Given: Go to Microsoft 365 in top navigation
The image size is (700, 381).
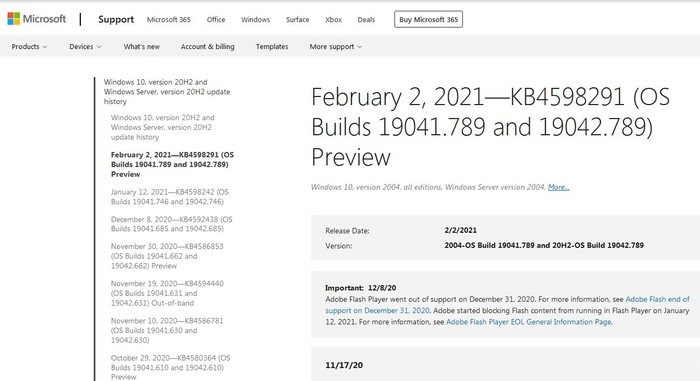Looking at the screenshot, I should (169, 20).
